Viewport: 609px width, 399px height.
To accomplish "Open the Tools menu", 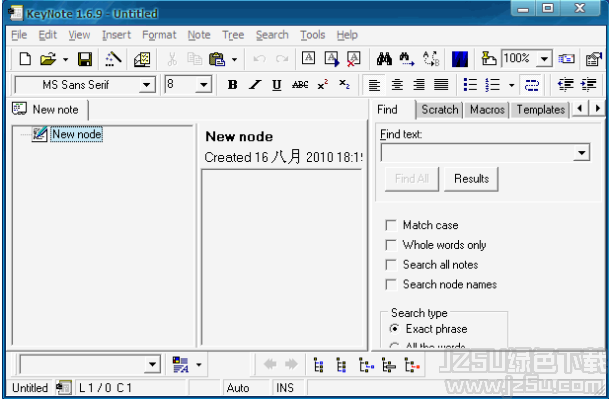I will click(313, 35).
